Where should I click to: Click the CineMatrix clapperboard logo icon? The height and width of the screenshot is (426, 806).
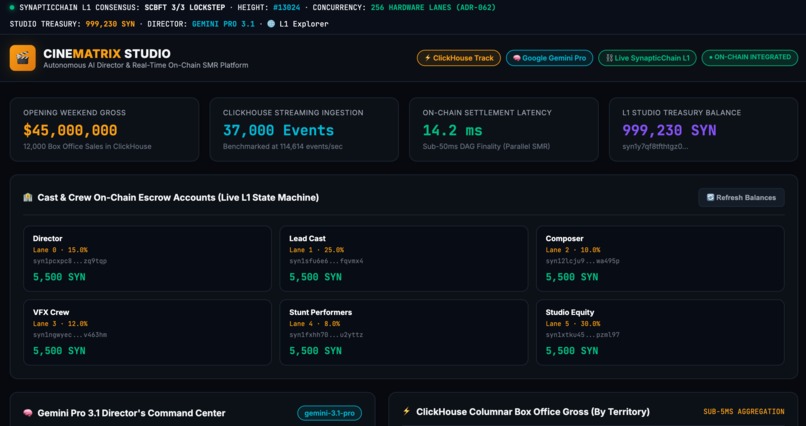(x=23, y=58)
